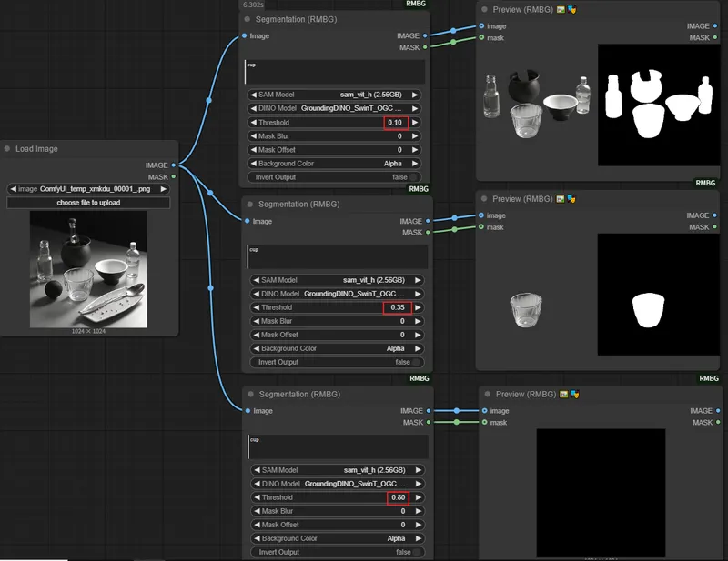Image resolution: width=728 pixels, height=561 pixels.
Task: Click the still-life thumbnail in Load Image node
Action: click(x=88, y=268)
